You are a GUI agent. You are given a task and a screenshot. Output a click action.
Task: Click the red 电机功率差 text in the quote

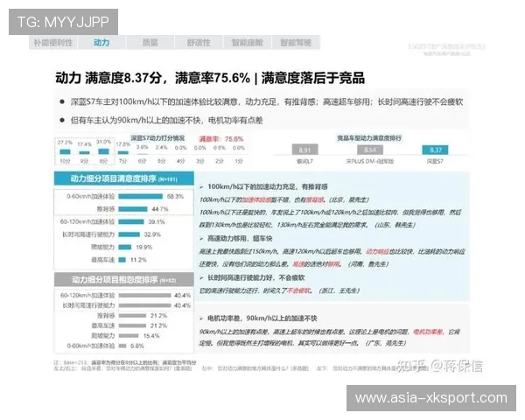click(x=428, y=332)
